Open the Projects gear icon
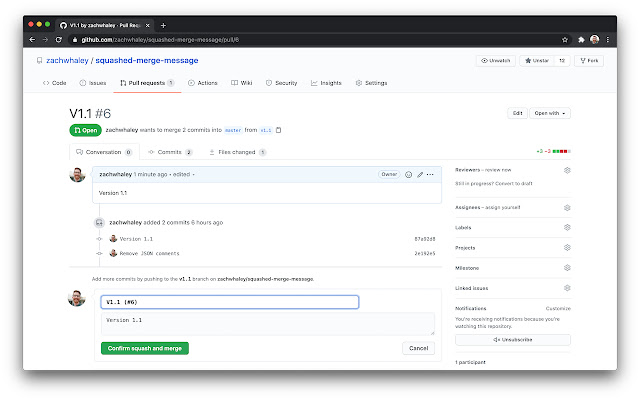 567,248
